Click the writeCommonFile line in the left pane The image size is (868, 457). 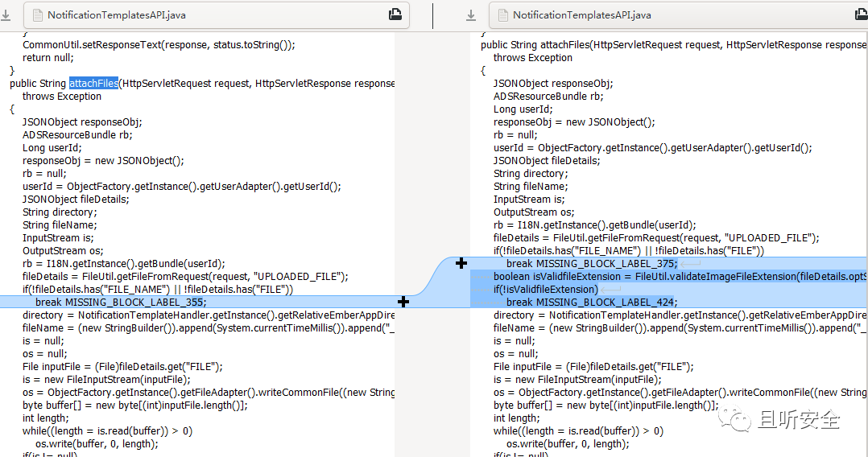(209, 393)
